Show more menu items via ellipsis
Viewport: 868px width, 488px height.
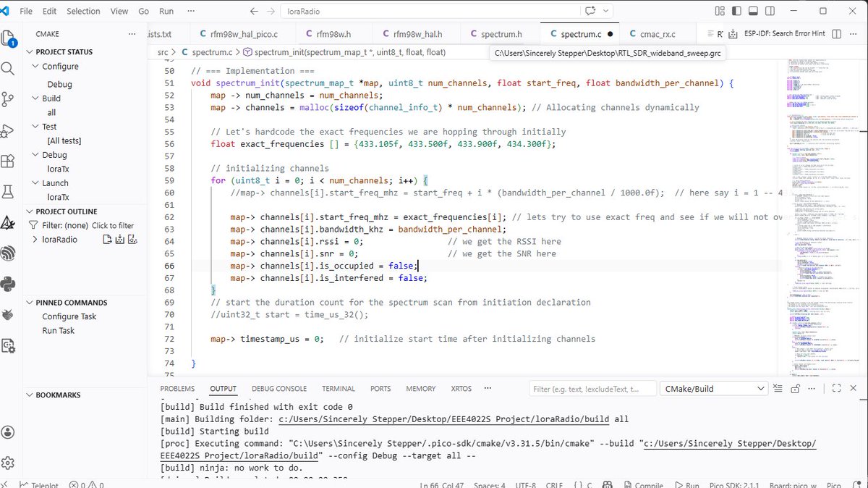coord(190,12)
